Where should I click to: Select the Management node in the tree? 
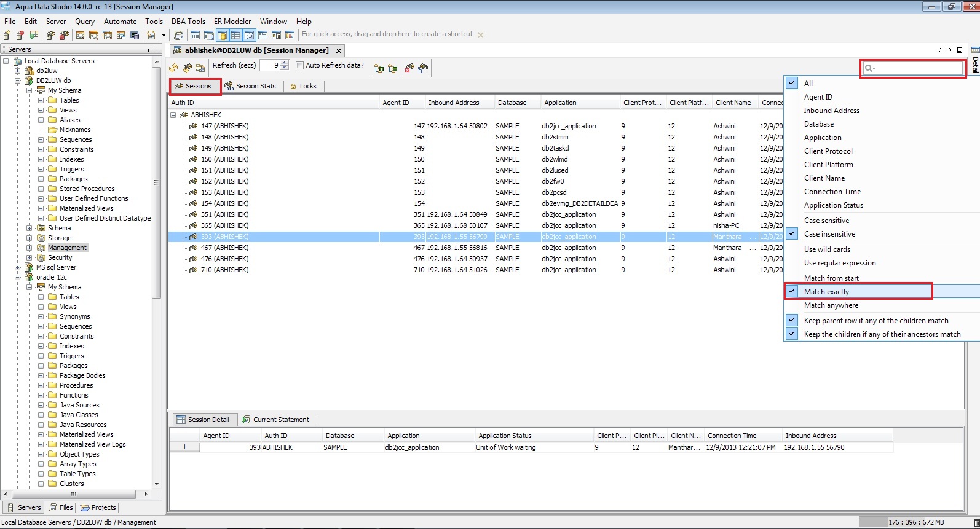pyautogui.click(x=68, y=248)
